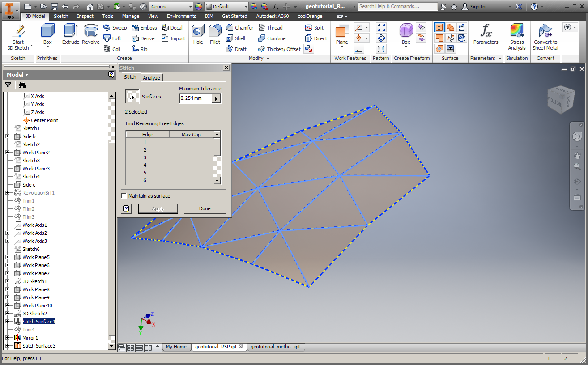
Task: Select Thicken/Offset tool
Action: click(279, 49)
